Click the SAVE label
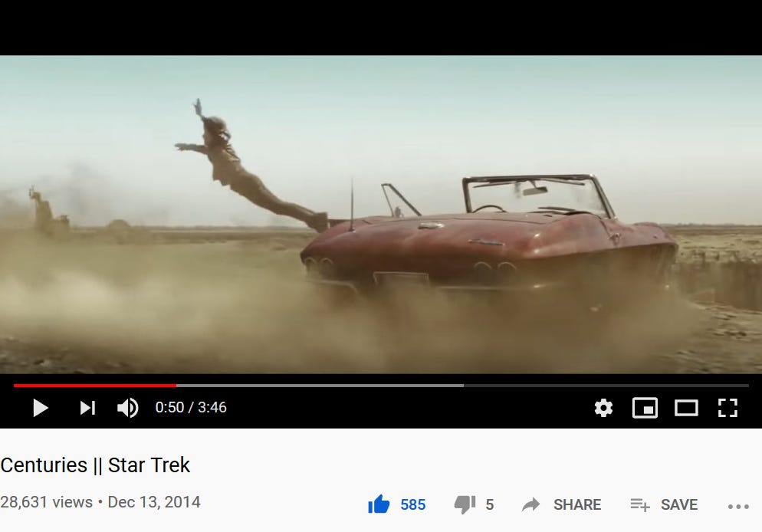 [x=679, y=505]
